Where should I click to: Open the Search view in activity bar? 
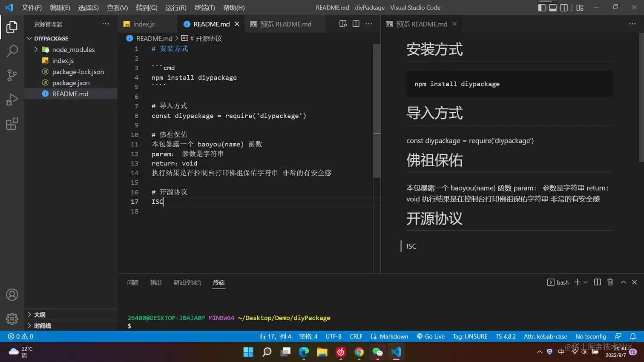[12, 51]
